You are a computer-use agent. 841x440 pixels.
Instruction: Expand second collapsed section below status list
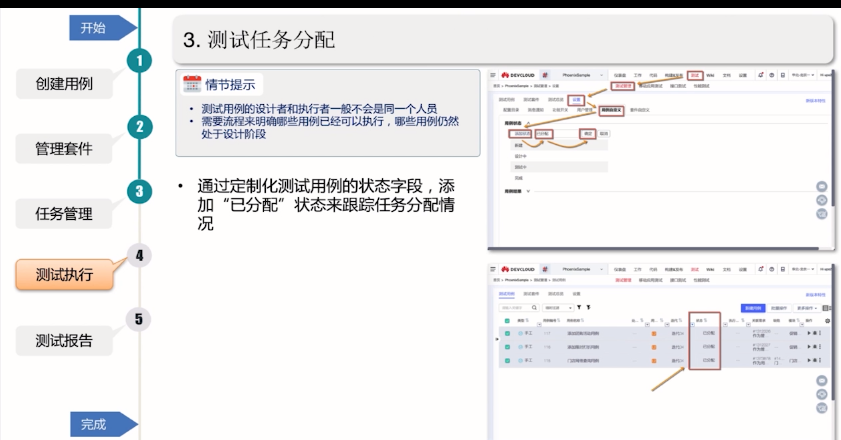pyautogui.click(x=528, y=191)
